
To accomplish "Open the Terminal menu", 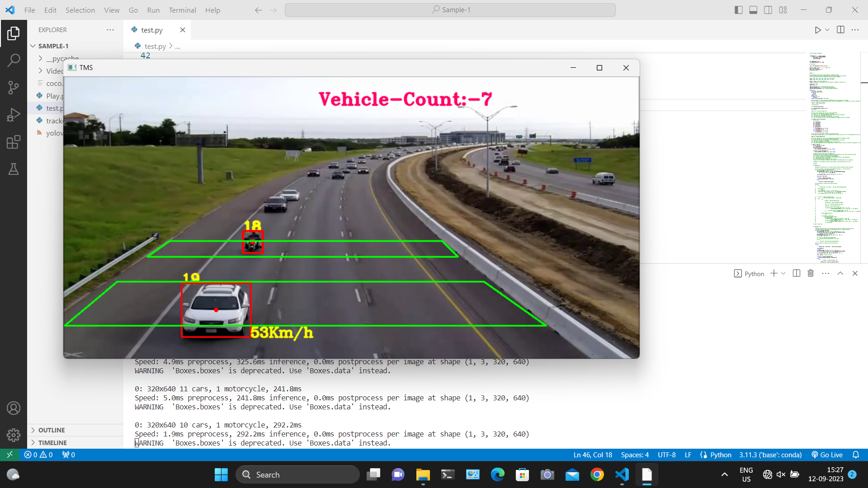I will (x=183, y=10).
